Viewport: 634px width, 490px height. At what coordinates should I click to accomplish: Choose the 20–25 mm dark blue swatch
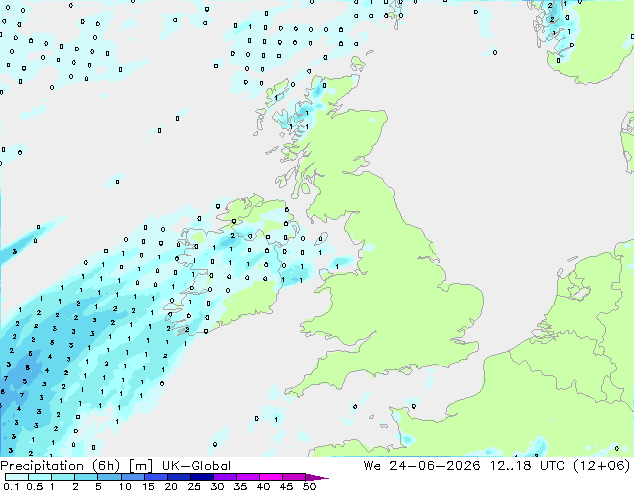coord(179,477)
